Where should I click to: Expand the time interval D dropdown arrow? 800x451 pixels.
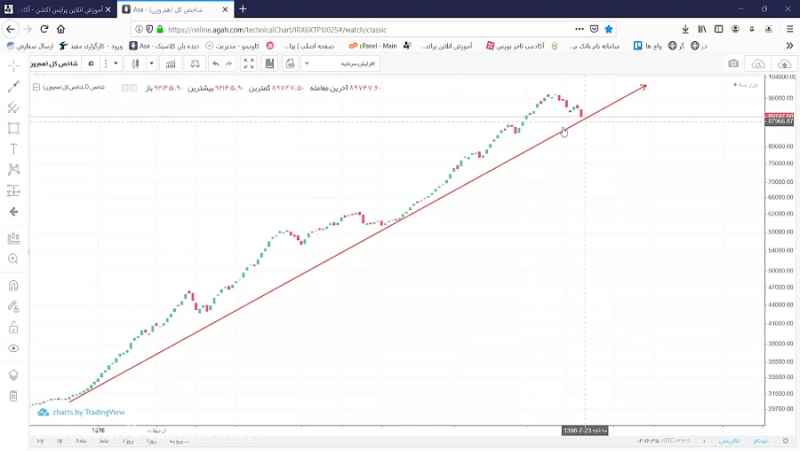coord(119,64)
